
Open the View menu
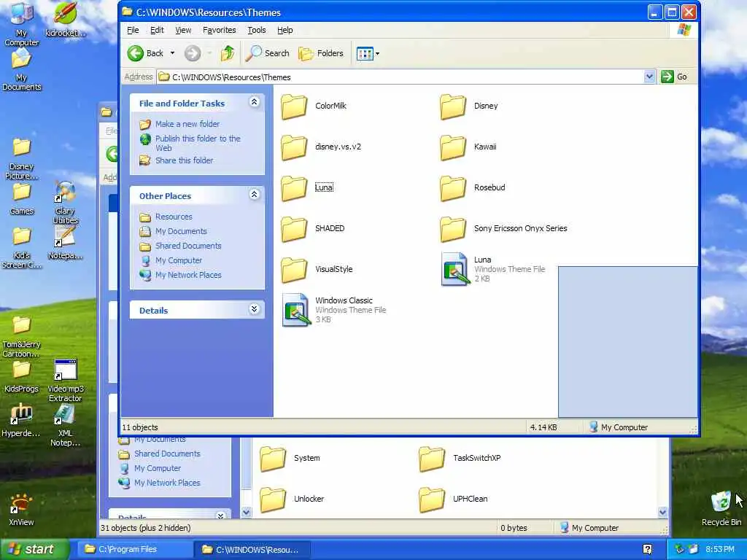click(183, 30)
